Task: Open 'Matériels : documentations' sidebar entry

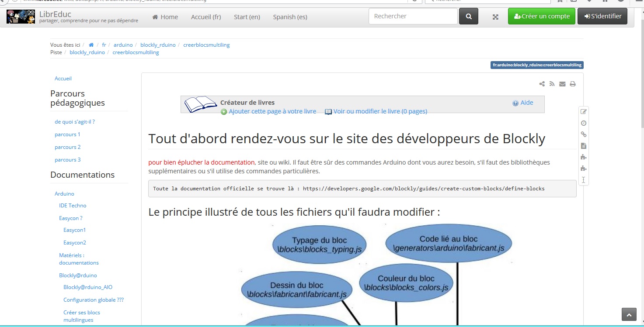Action: click(79, 259)
